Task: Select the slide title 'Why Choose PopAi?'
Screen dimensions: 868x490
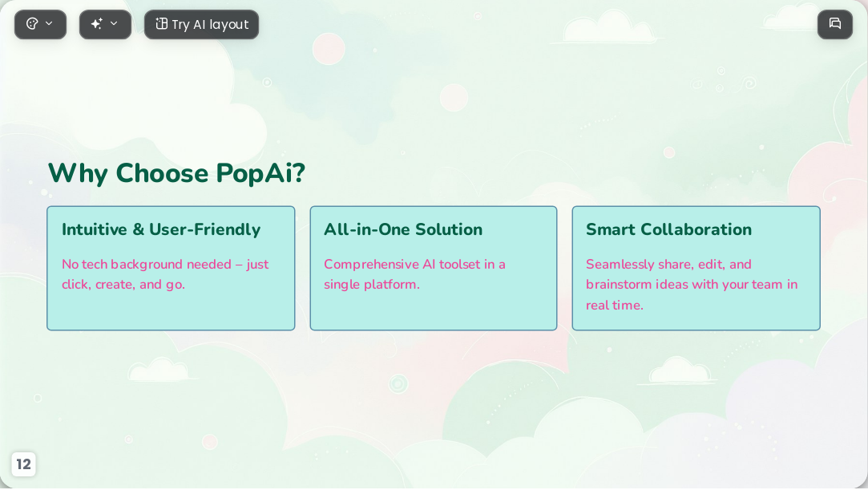Action: click(176, 173)
